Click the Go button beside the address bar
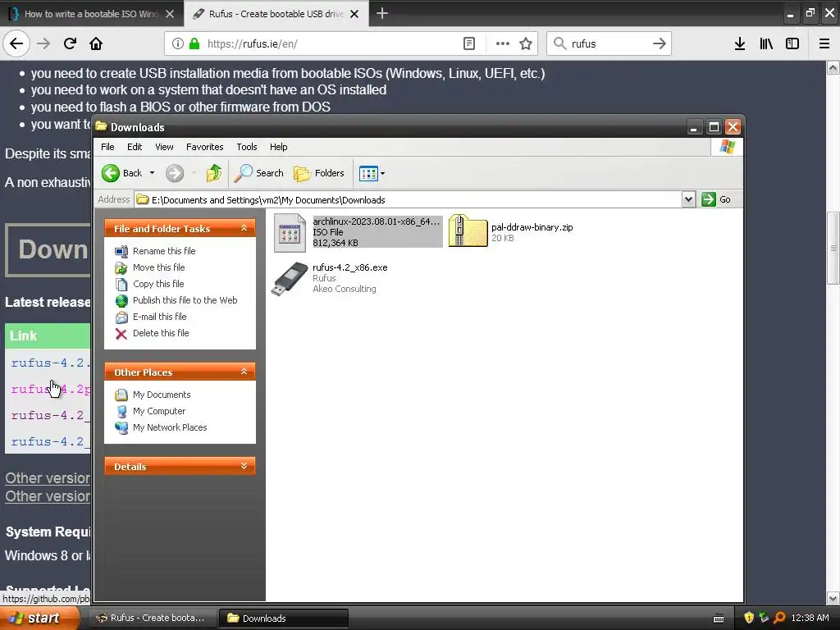The image size is (840, 630). (716, 199)
